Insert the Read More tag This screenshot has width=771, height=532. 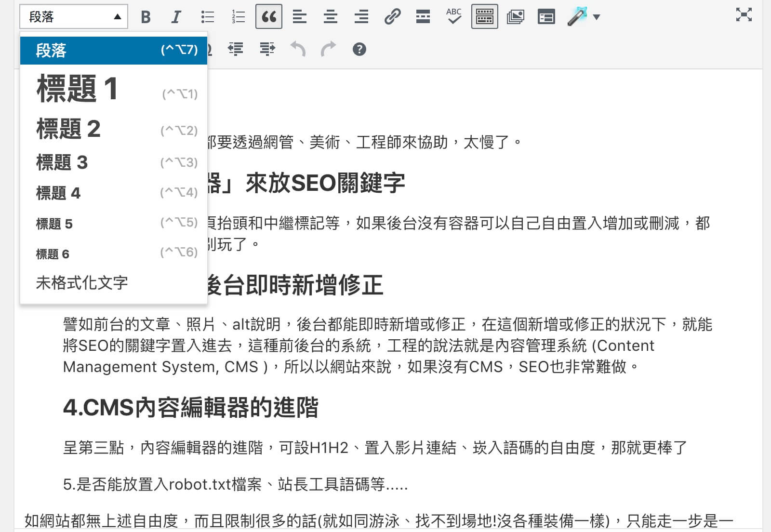click(423, 17)
